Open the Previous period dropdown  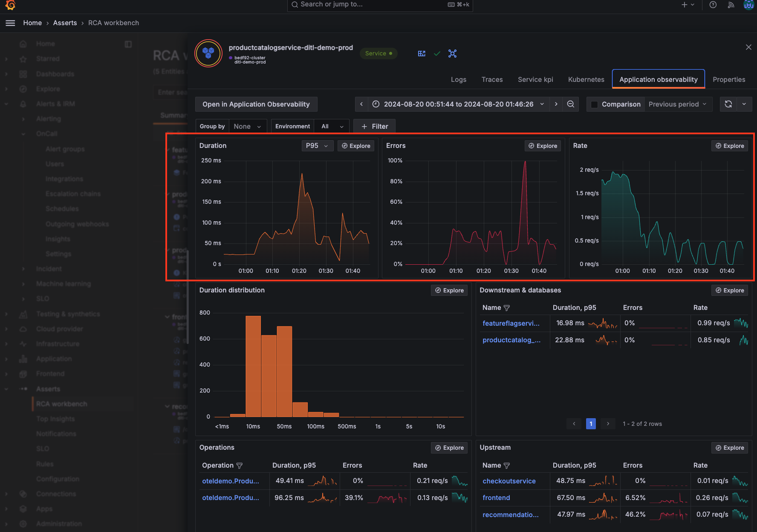pos(677,104)
